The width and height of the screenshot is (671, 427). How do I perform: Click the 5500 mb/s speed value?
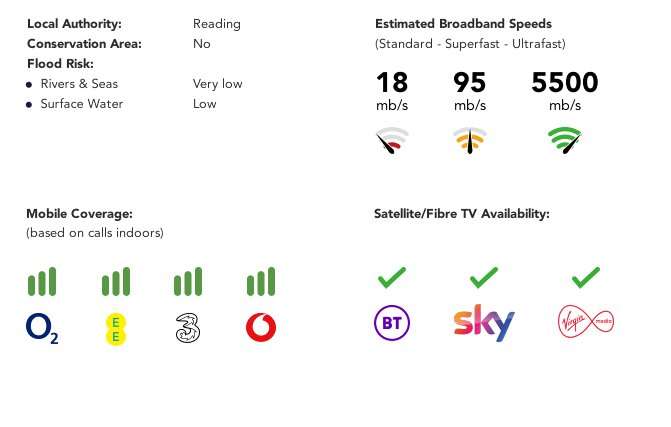(565, 91)
